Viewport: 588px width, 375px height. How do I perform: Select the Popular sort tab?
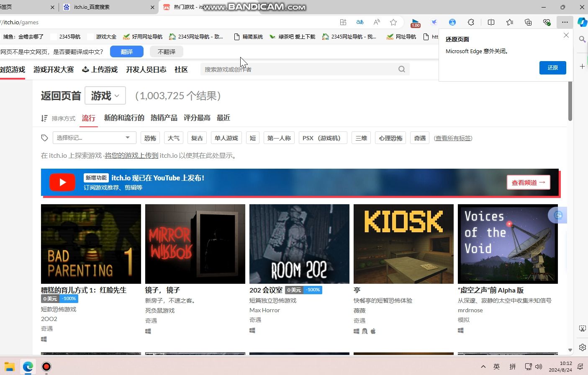89,118
